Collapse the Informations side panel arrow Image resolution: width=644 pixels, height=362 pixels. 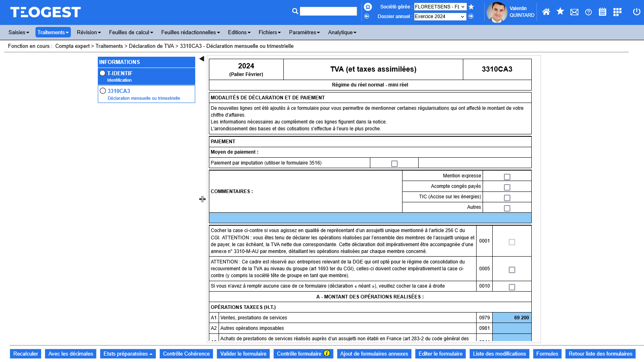202,59
